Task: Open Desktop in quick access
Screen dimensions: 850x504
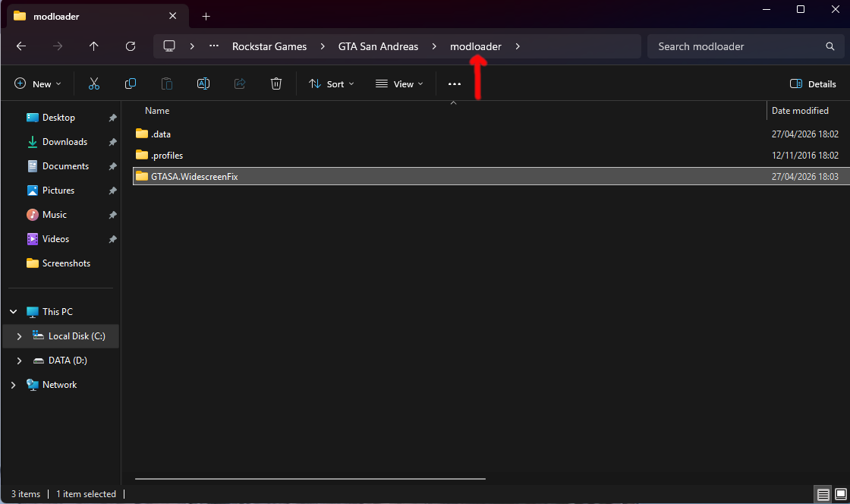Action: click(58, 118)
